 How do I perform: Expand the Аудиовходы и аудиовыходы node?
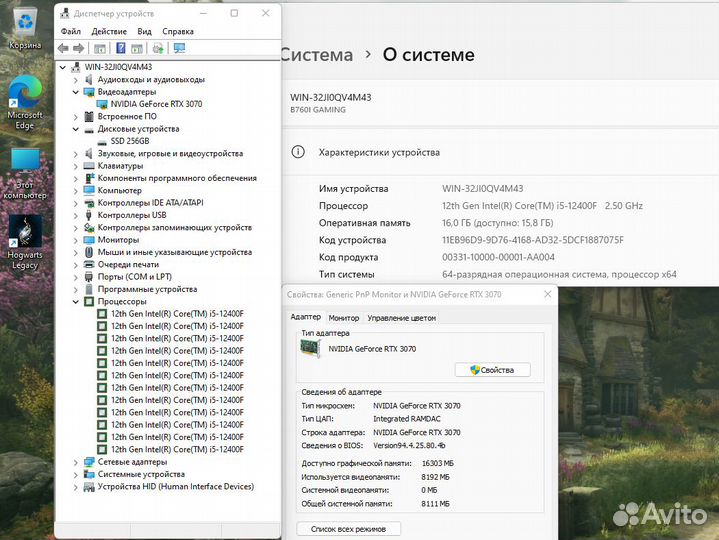click(x=76, y=80)
